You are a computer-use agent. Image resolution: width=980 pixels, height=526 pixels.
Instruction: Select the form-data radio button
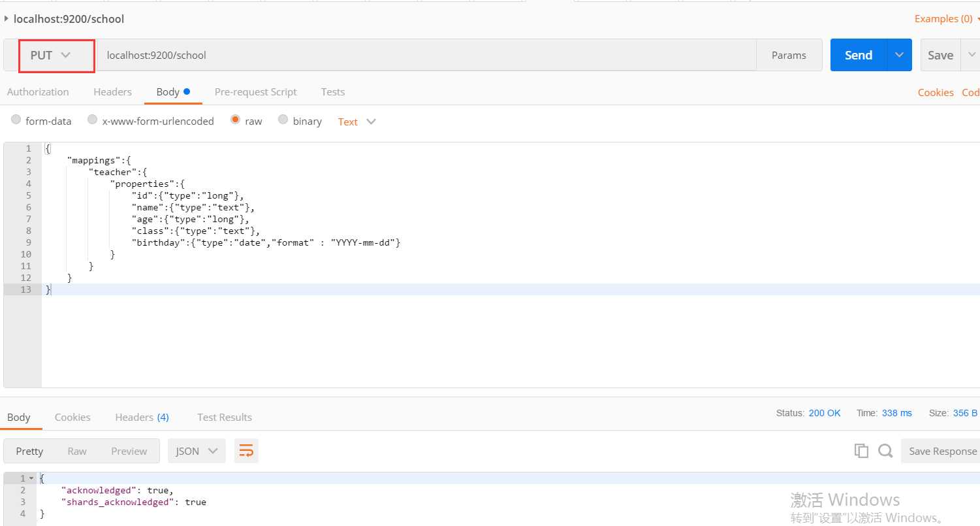pos(16,120)
